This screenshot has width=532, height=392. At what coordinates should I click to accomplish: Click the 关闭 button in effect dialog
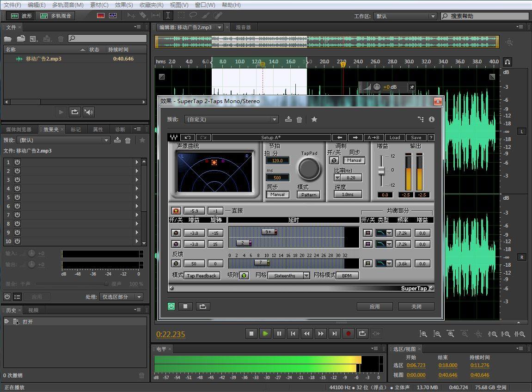(416, 306)
